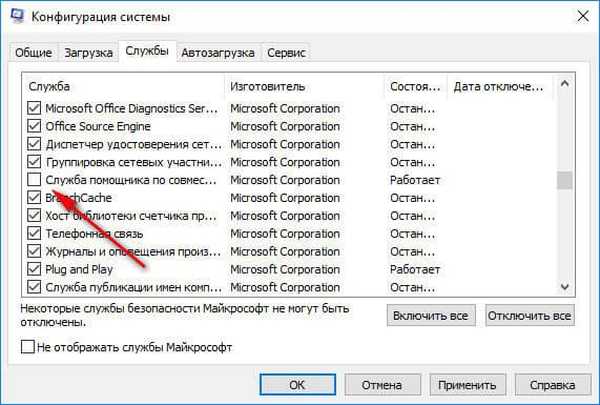Close the System Configuration window
600x405 pixels.
pyautogui.click(x=580, y=17)
